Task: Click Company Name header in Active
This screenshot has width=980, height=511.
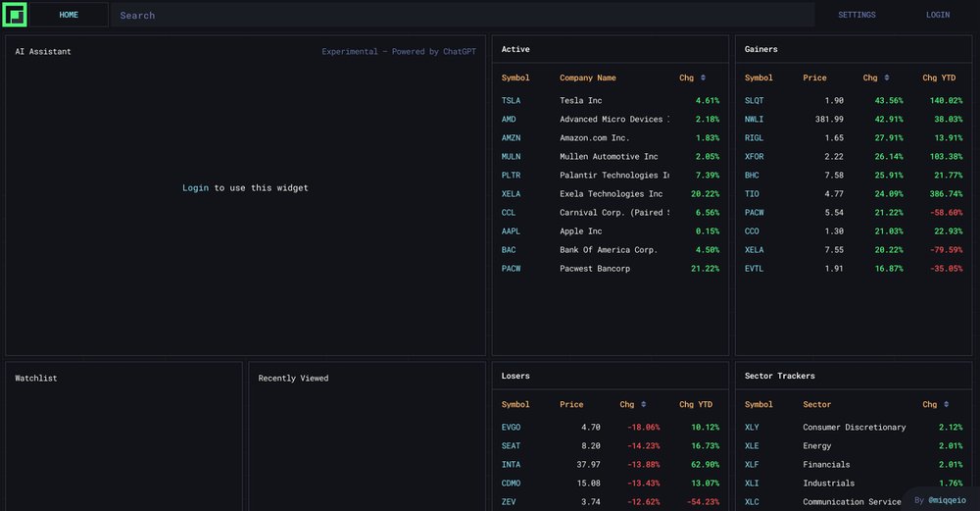Action: point(588,77)
